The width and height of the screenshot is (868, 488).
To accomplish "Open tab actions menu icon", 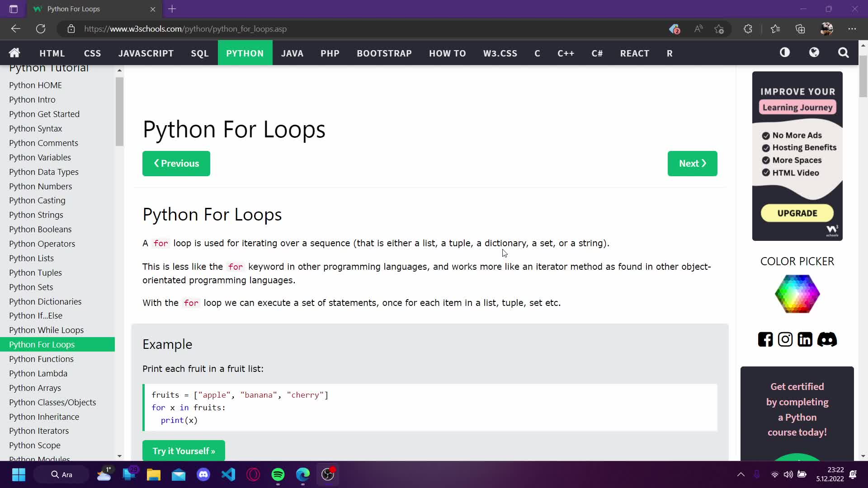I will coord(14,9).
